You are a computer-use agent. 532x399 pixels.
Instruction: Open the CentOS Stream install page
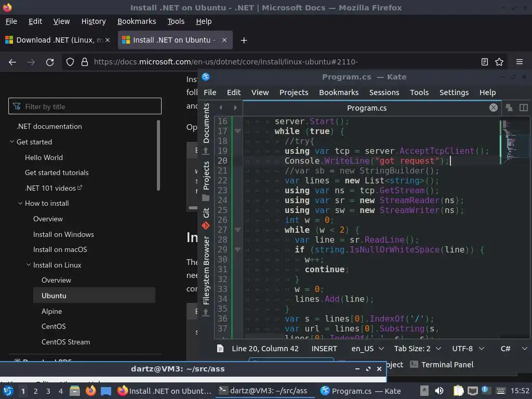click(66, 342)
